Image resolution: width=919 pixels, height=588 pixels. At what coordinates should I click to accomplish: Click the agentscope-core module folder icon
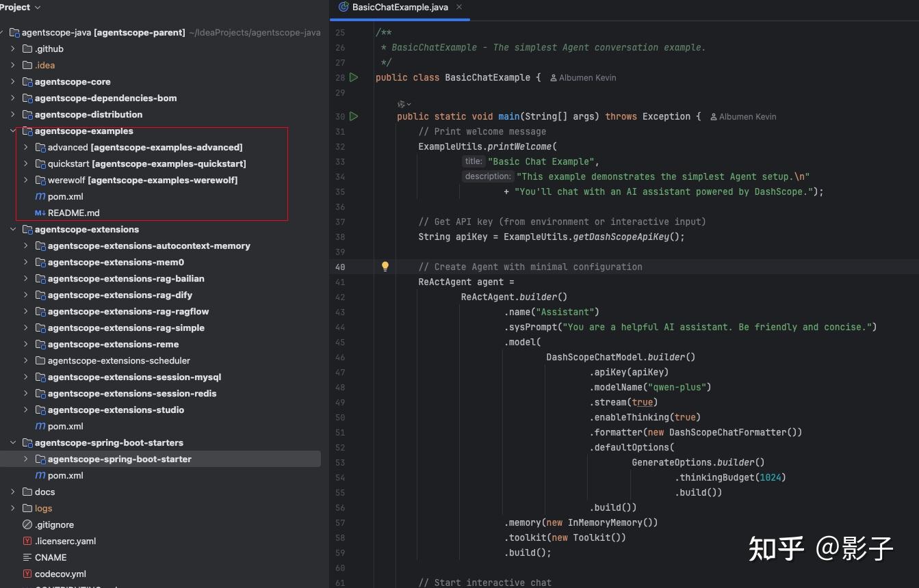tap(27, 81)
